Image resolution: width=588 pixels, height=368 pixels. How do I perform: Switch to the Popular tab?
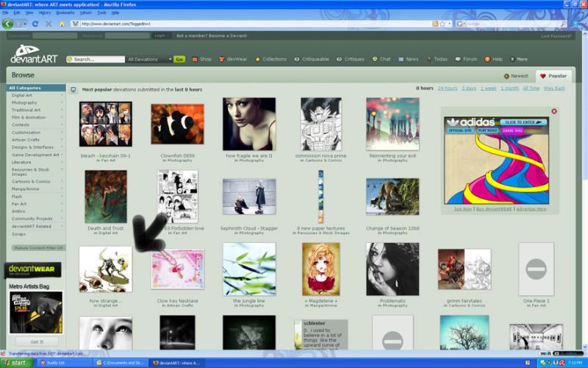553,77
